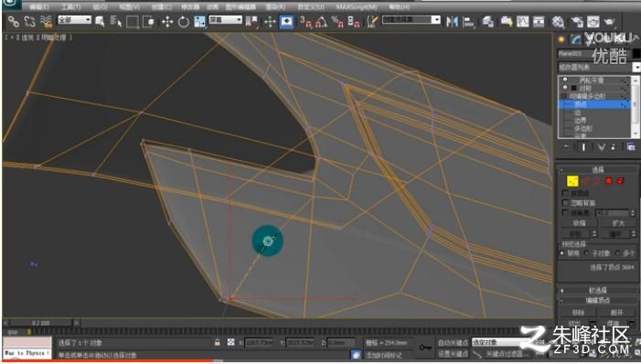
Task: Select the Select and Link tool
Action: coord(13,22)
